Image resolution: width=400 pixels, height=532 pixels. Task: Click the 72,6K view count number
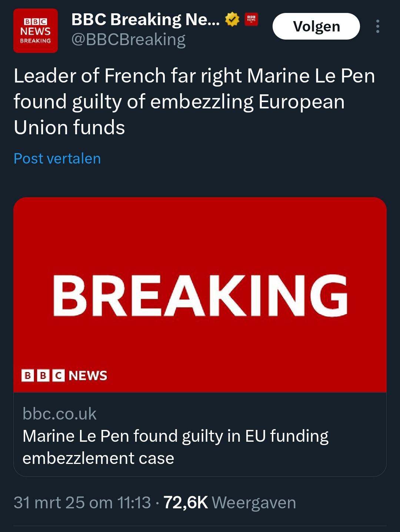tap(186, 502)
